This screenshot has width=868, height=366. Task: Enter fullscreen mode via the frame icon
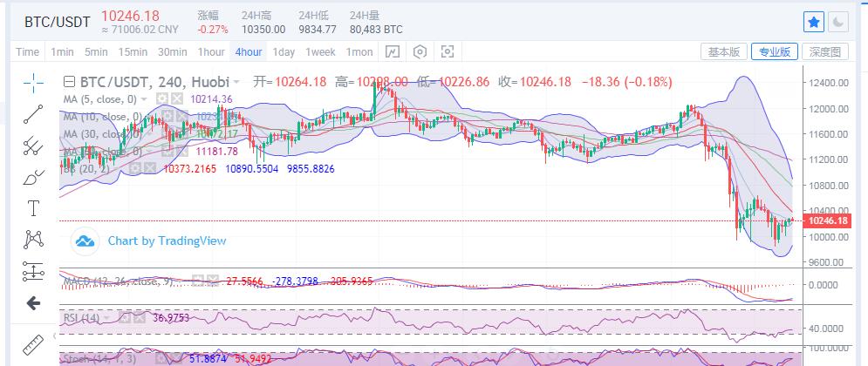click(448, 52)
